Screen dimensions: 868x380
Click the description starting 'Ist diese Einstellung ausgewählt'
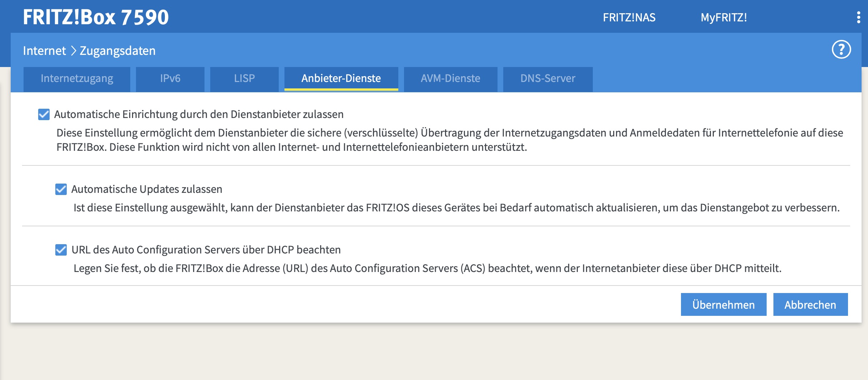[x=456, y=208]
